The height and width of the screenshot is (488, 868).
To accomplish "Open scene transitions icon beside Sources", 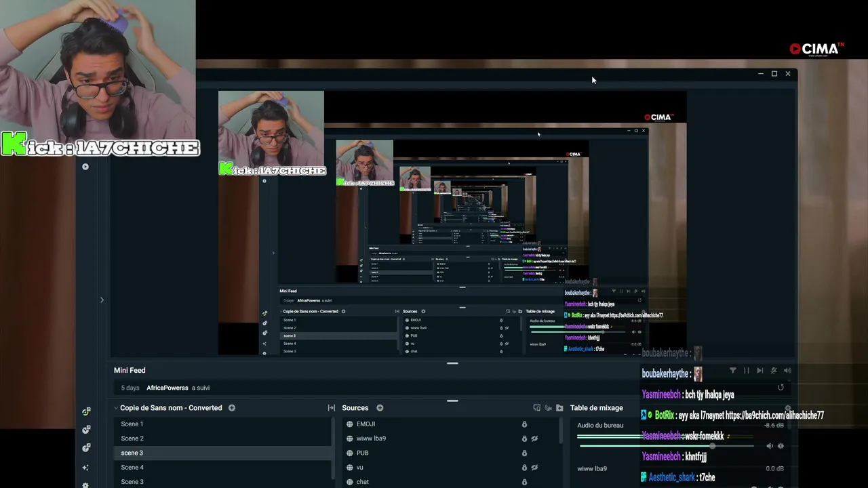I will click(x=332, y=408).
